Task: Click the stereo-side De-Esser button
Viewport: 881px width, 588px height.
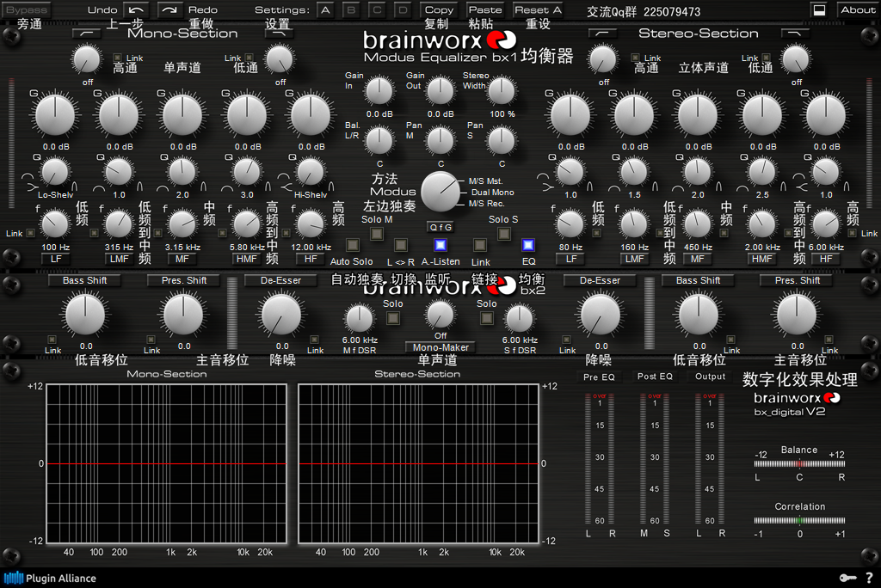Action: [x=600, y=280]
